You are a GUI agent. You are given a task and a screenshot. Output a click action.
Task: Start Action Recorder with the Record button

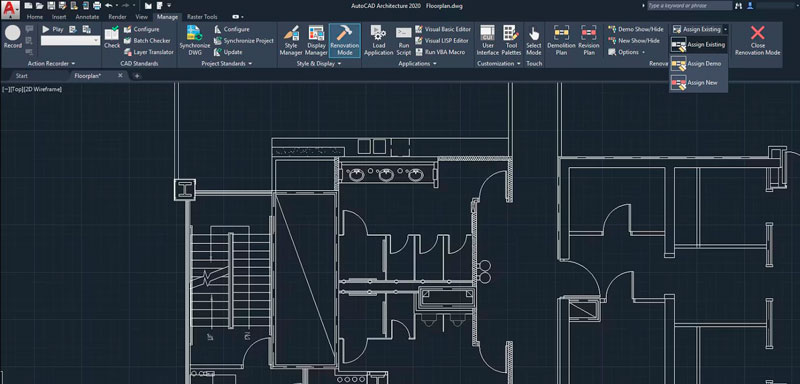pos(13,38)
